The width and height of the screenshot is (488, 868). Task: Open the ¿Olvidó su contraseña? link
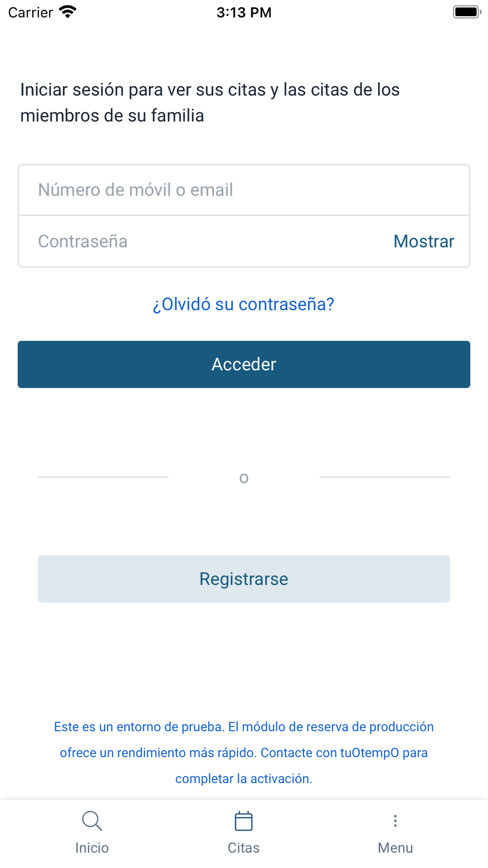click(x=244, y=304)
